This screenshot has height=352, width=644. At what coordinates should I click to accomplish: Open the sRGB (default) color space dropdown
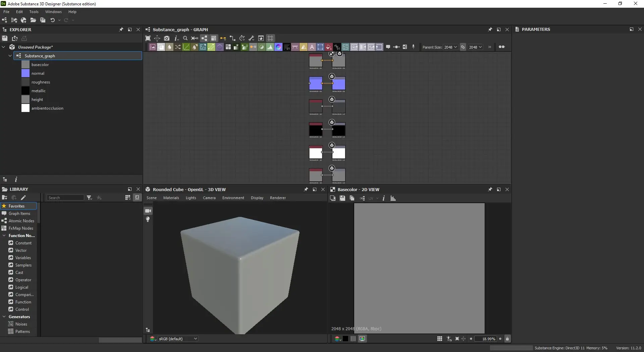(x=178, y=339)
